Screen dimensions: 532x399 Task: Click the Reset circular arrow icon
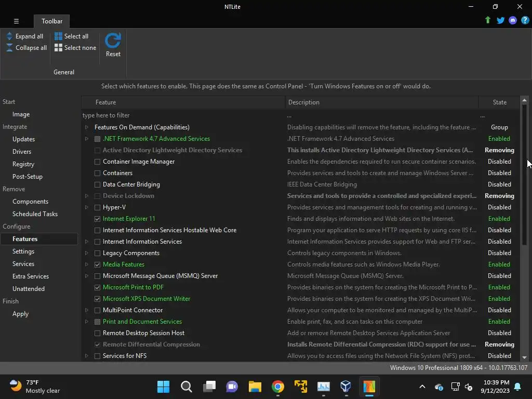113,41
